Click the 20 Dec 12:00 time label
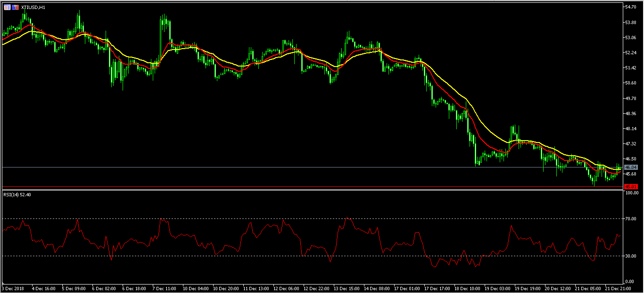644x293 pixels. [x=557, y=288]
